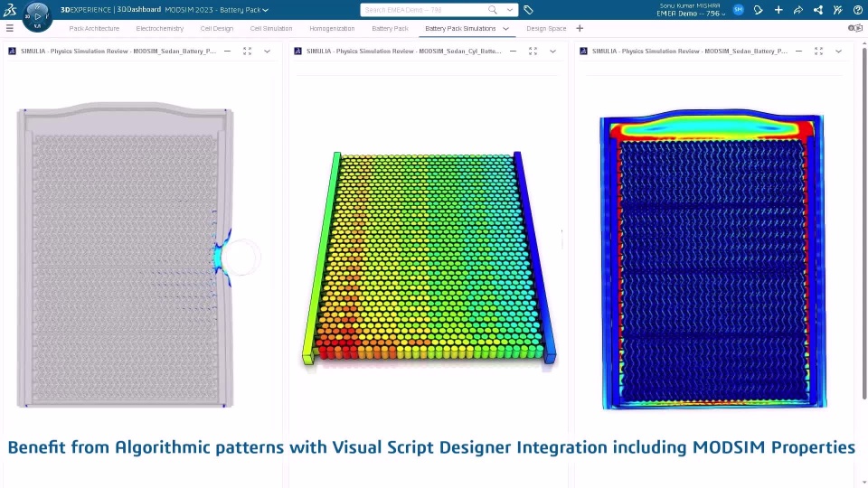This screenshot has width=868, height=488.
Task: Click left widget title SIMULIA Physics Simulation Review
Action: tap(118, 51)
